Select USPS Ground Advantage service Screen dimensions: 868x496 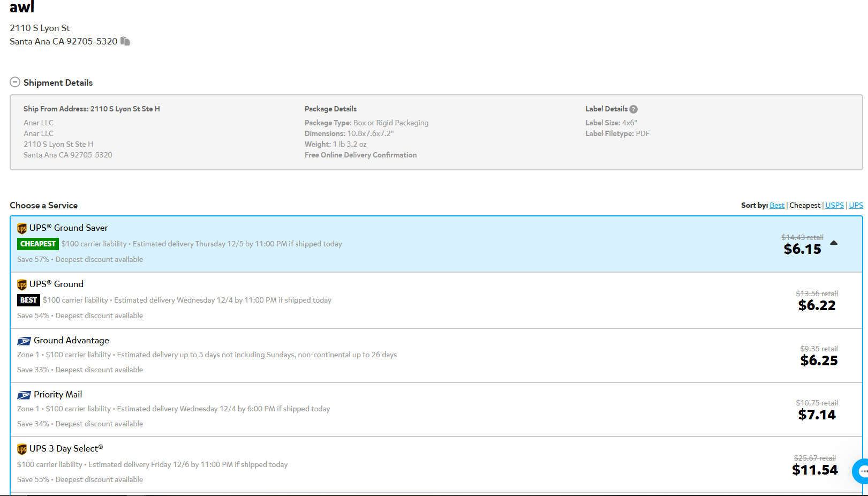(x=436, y=356)
